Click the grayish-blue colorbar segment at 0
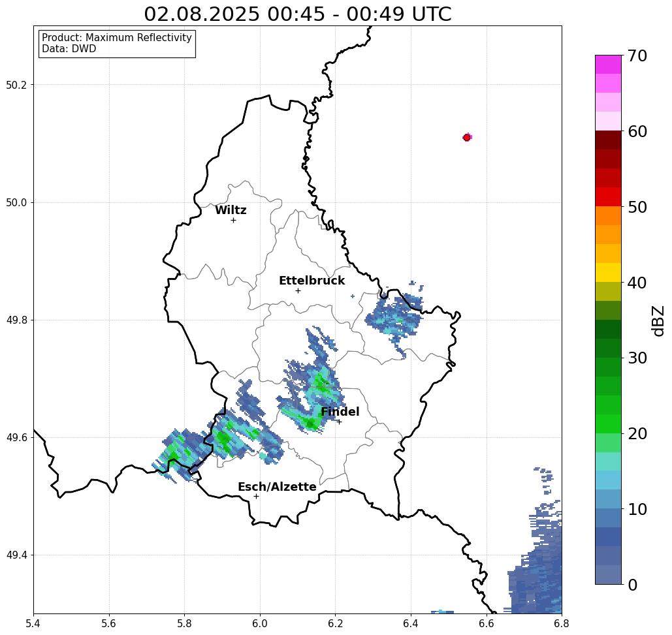This screenshot has width=672, height=635. click(608, 574)
